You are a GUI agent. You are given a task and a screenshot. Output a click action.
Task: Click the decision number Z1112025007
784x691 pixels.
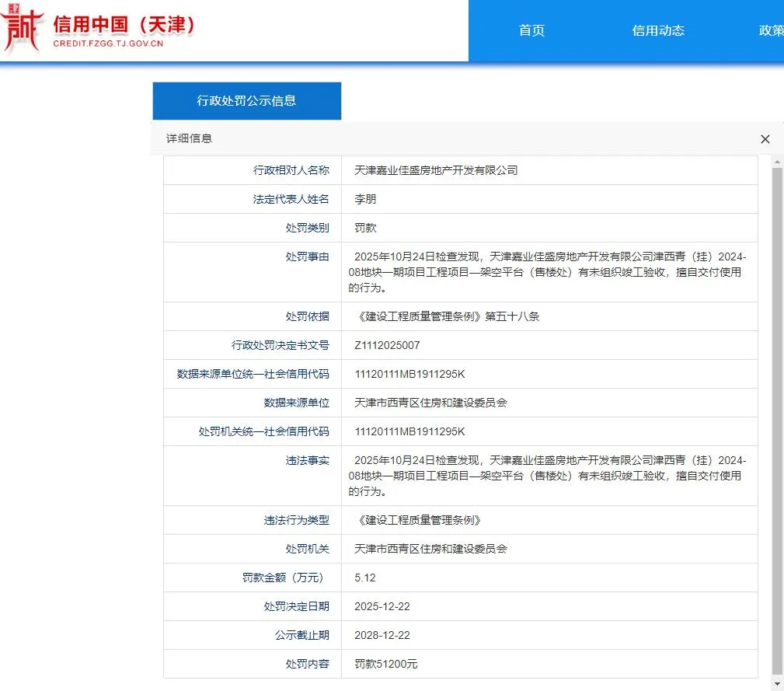tap(387, 345)
